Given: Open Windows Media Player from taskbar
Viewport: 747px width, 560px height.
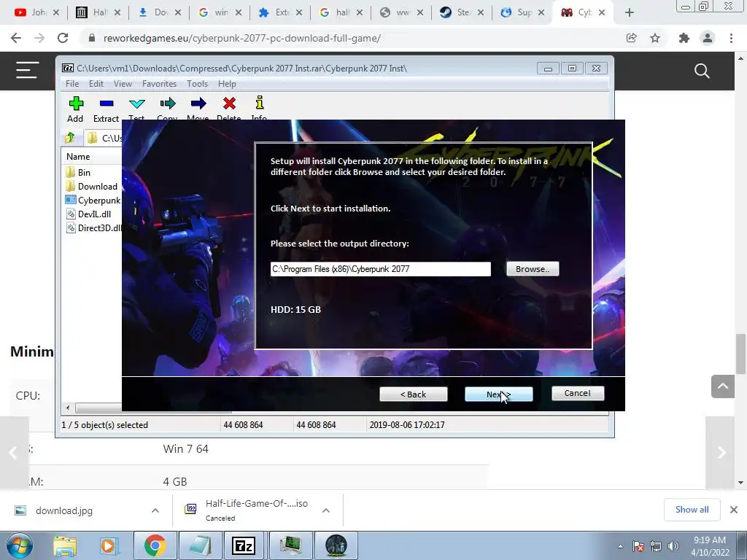Looking at the screenshot, I should point(108,545).
